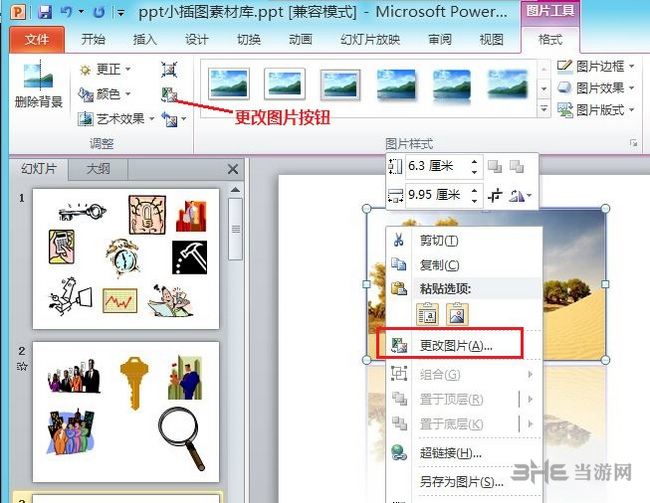
Task: Open the Color (颜色) dropdown
Action: (104, 94)
